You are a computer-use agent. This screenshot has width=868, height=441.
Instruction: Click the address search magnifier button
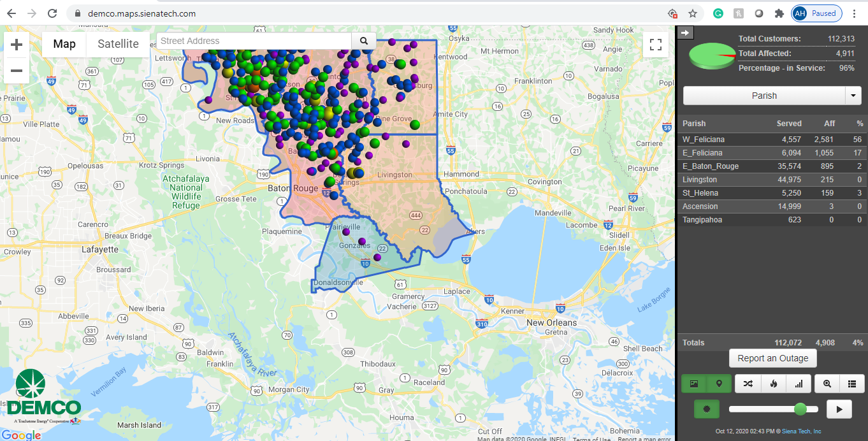(364, 41)
